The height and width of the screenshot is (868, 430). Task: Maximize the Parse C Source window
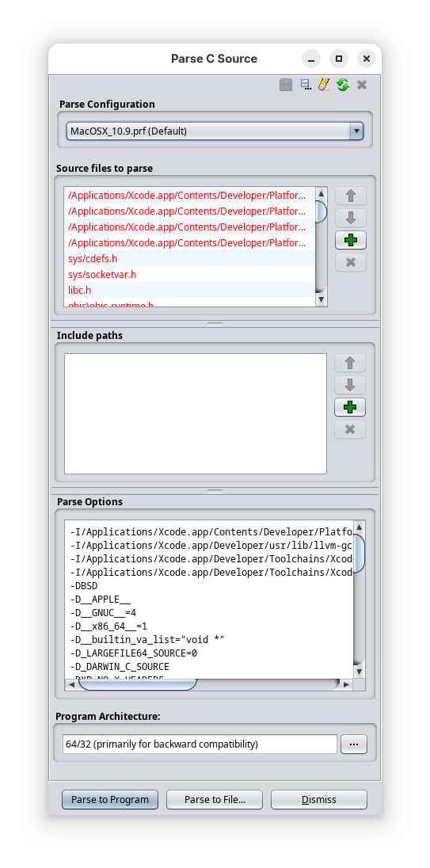coord(339,59)
